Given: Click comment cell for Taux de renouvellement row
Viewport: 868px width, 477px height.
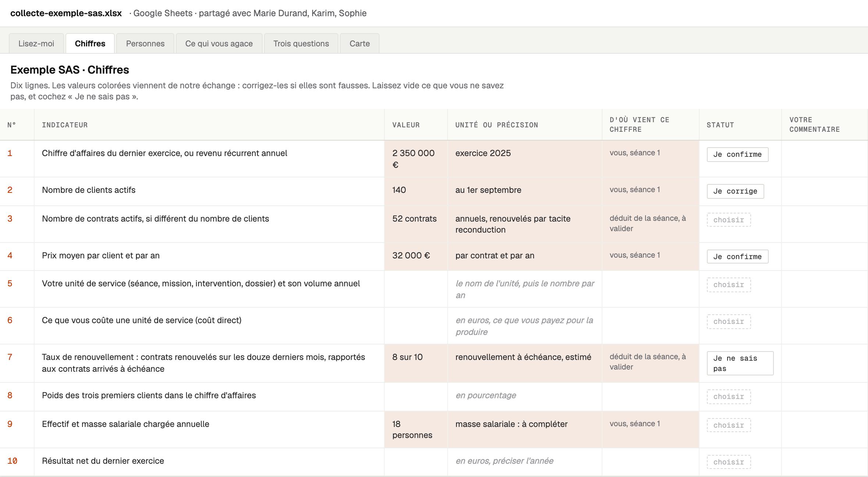Looking at the screenshot, I should pyautogui.click(x=825, y=363).
